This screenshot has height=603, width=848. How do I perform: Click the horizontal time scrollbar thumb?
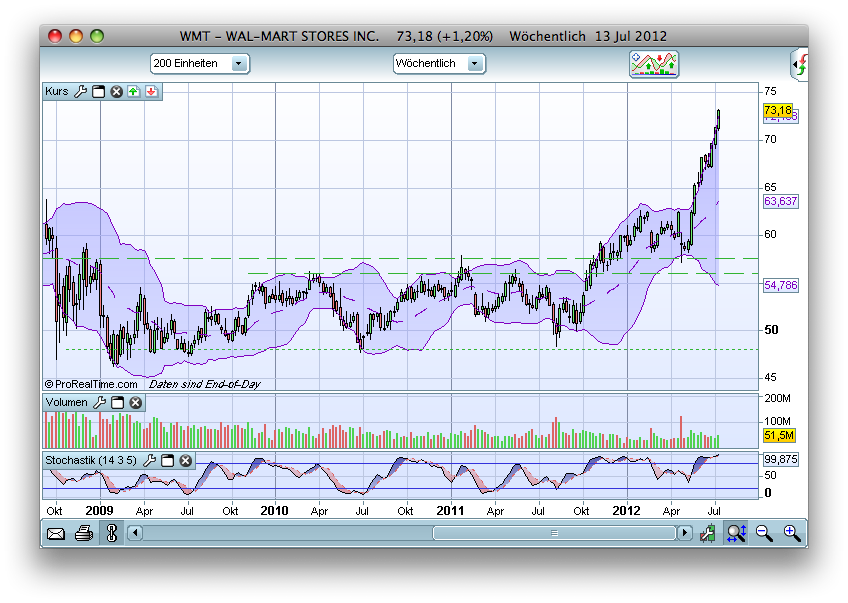click(x=554, y=533)
